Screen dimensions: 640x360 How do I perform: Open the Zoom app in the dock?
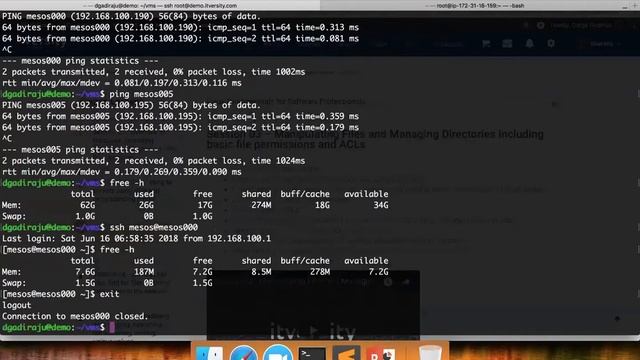(x=278, y=353)
